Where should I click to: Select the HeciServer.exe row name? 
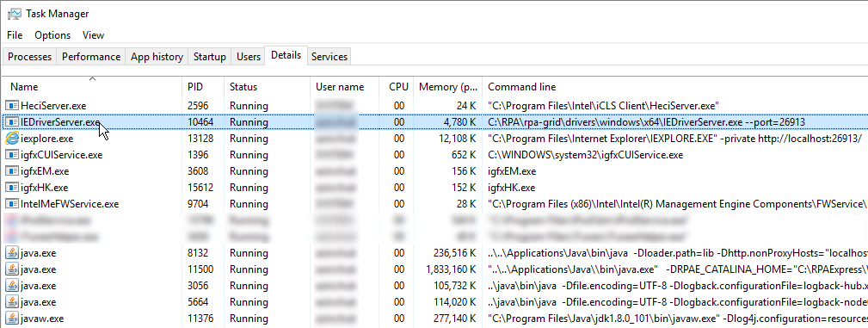click(x=53, y=105)
